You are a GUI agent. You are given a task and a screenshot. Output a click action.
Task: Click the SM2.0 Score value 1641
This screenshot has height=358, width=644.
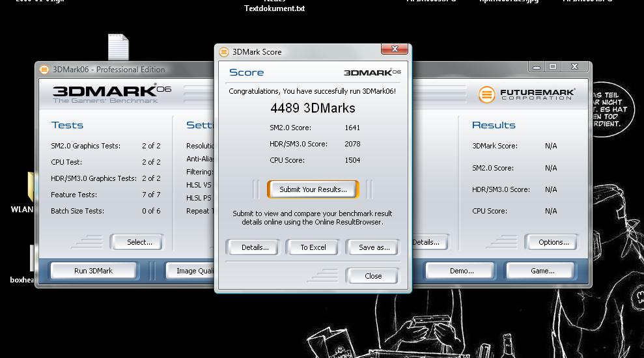tap(352, 128)
